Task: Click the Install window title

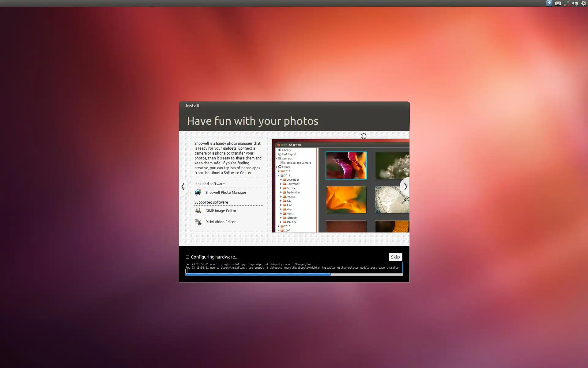Action: pyautogui.click(x=192, y=106)
